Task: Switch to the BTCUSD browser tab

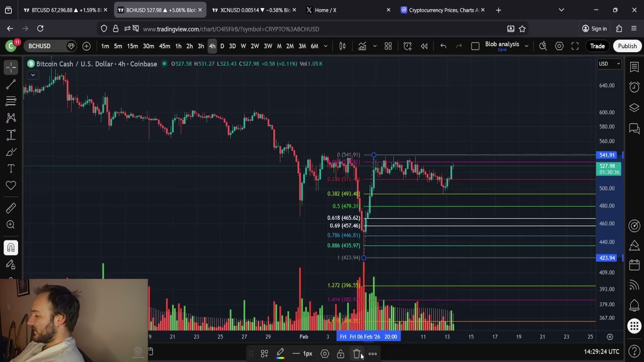Action: tap(66, 10)
